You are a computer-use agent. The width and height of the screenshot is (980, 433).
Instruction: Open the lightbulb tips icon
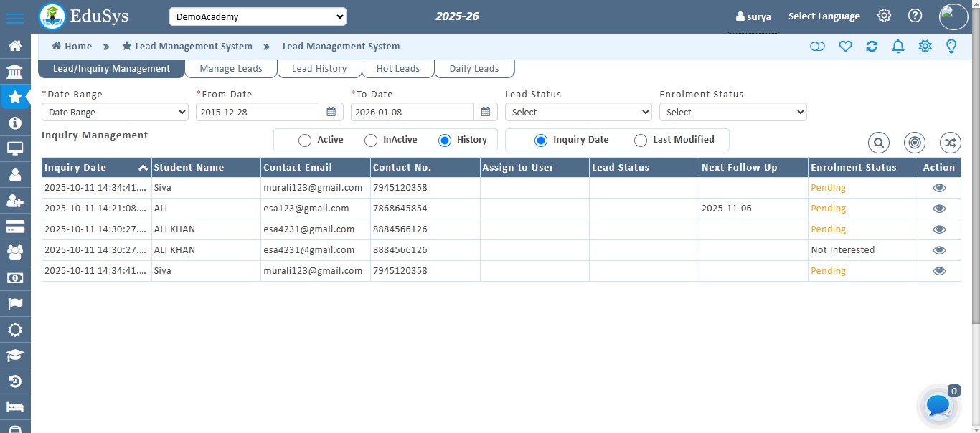coord(951,47)
